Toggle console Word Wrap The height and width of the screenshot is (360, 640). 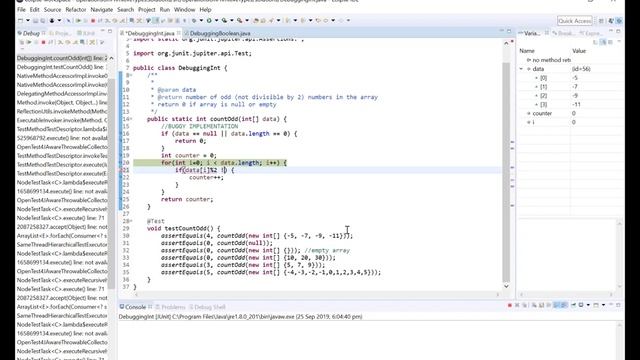coord(549,305)
